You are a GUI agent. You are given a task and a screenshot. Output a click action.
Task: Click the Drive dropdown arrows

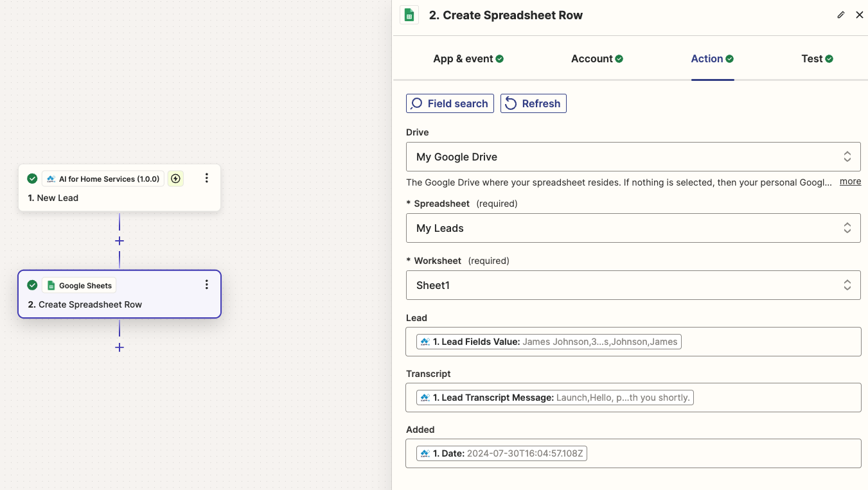pyautogui.click(x=847, y=157)
